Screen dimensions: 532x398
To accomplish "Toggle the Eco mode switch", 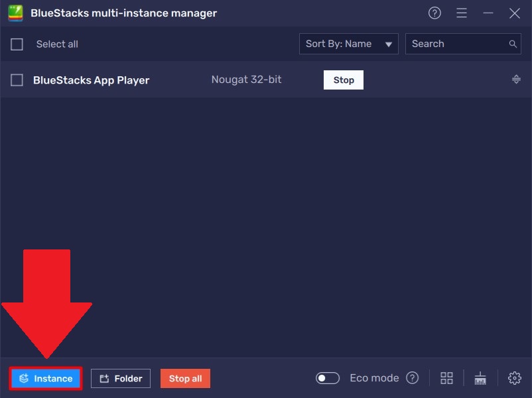I will click(328, 378).
